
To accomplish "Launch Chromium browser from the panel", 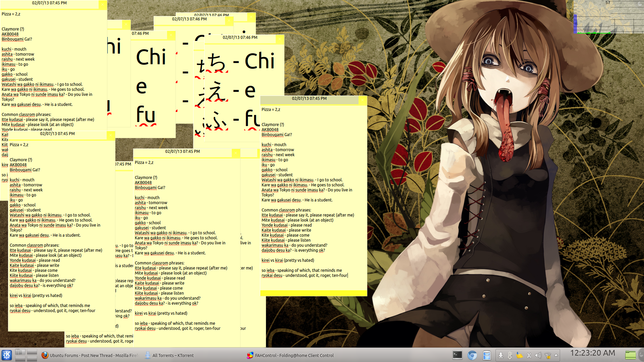I will coord(472,355).
